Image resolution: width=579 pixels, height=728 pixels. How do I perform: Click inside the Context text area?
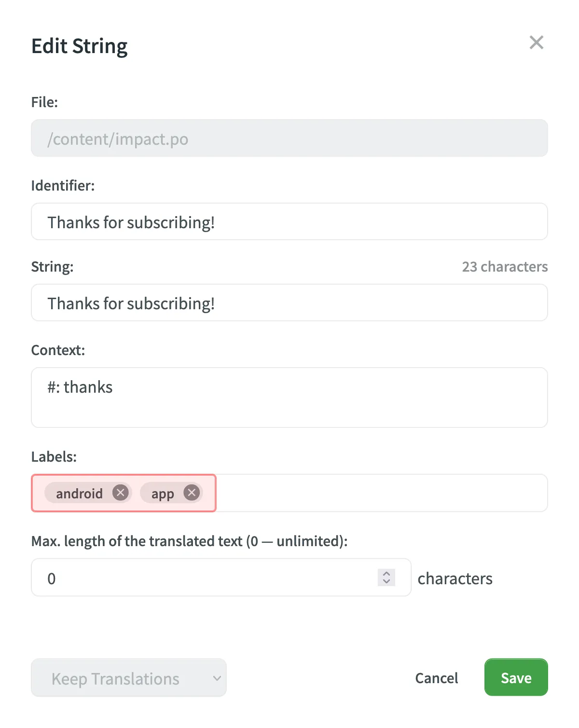coord(289,397)
